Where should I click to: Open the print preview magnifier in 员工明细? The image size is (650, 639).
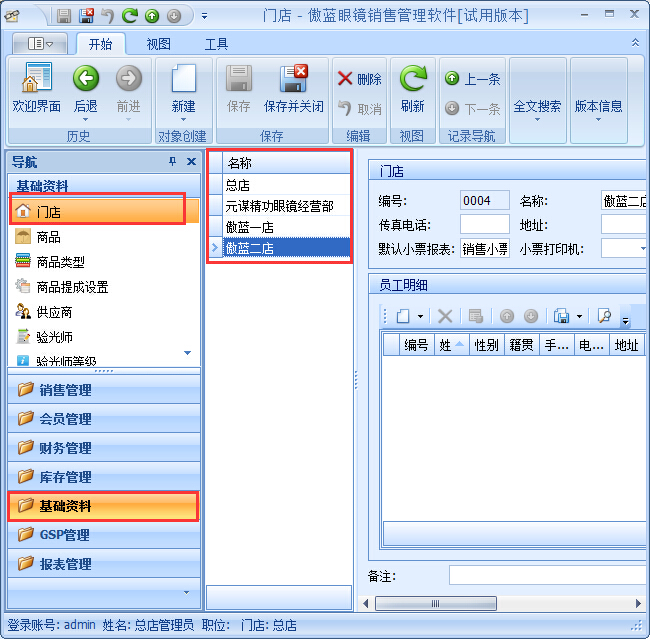(604, 316)
